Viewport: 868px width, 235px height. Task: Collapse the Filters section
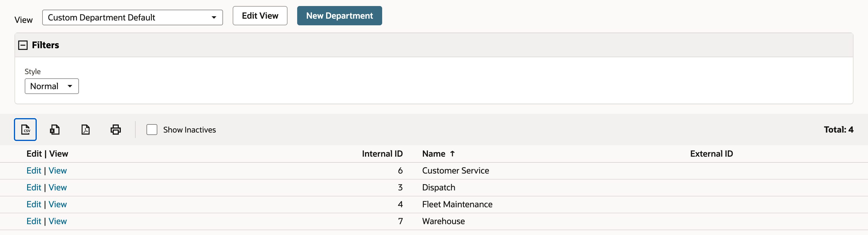point(23,45)
